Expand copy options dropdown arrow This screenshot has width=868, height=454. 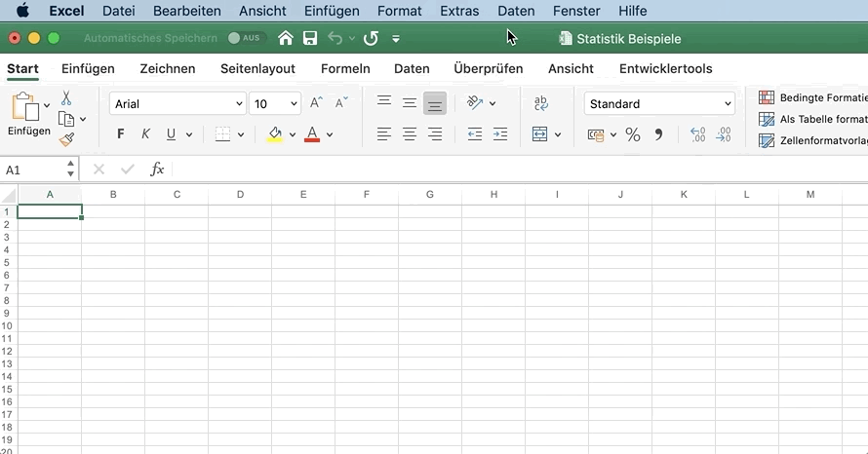click(83, 119)
